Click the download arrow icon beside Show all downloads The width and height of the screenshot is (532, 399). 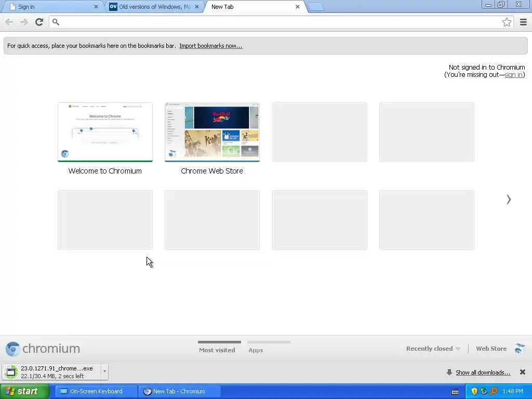[449, 373]
